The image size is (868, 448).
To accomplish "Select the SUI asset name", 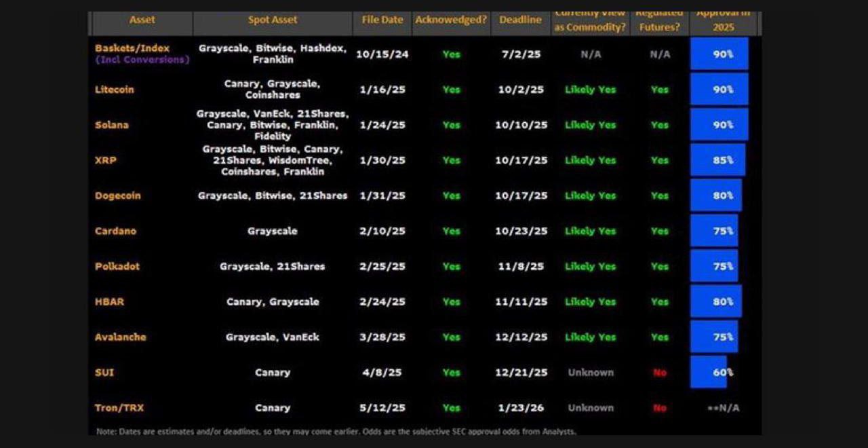I will (104, 372).
